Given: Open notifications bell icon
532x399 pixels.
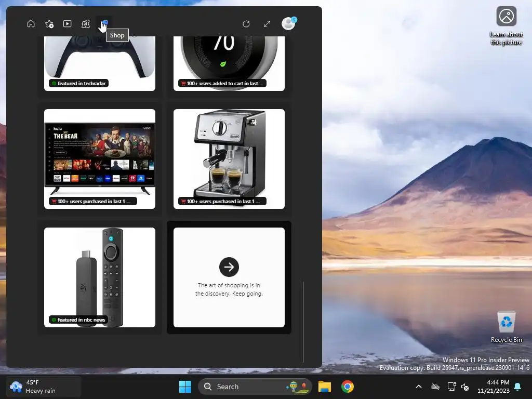Looking at the screenshot, I should coord(518,387).
